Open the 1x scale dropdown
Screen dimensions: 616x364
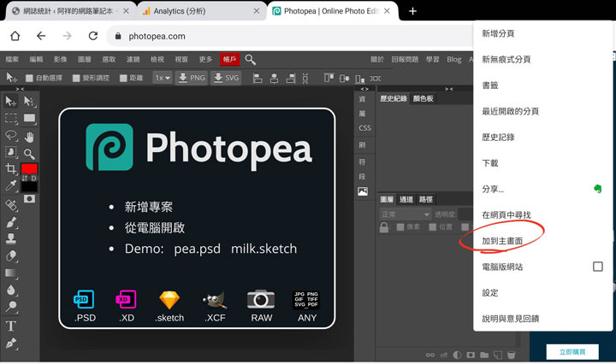pyautogui.click(x=163, y=78)
